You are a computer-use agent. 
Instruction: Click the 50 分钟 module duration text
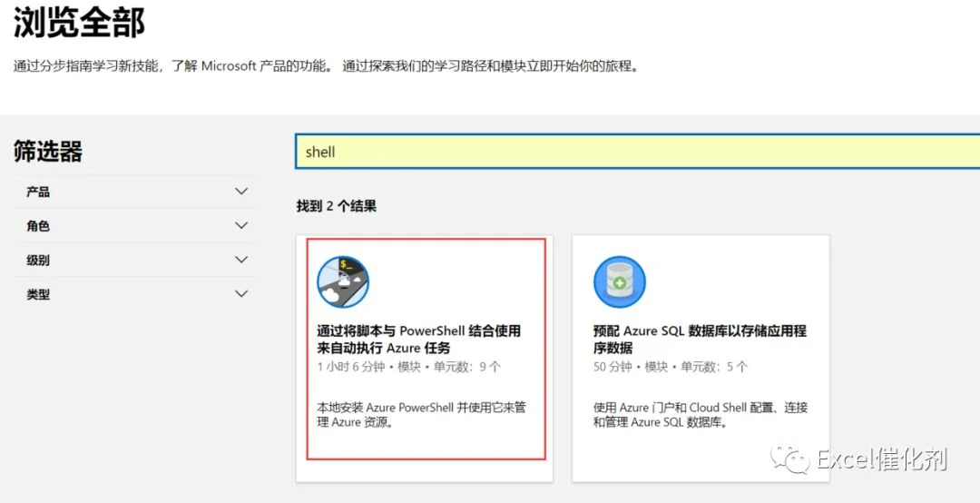pyautogui.click(x=612, y=367)
